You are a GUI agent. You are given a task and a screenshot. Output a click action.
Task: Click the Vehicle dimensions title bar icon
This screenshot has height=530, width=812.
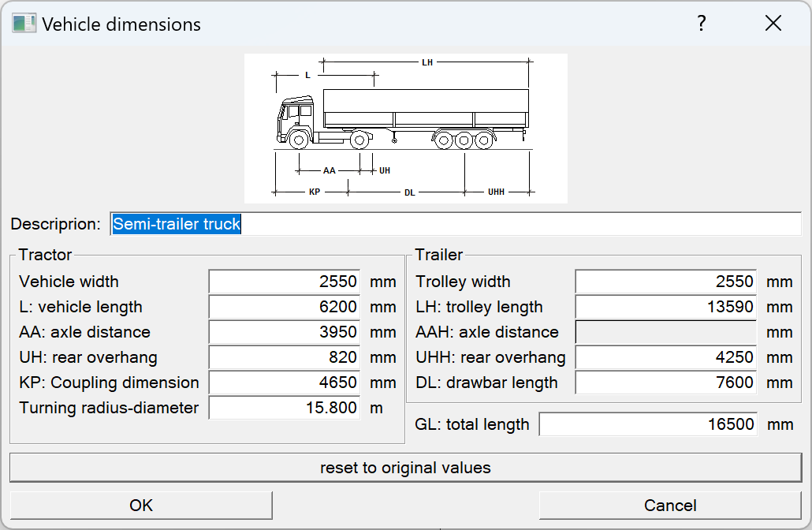(x=22, y=23)
